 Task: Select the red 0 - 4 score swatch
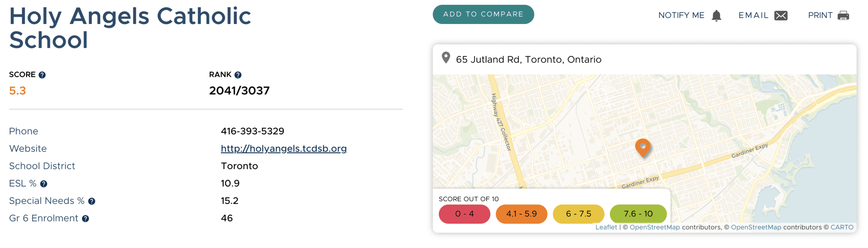pyautogui.click(x=465, y=214)
